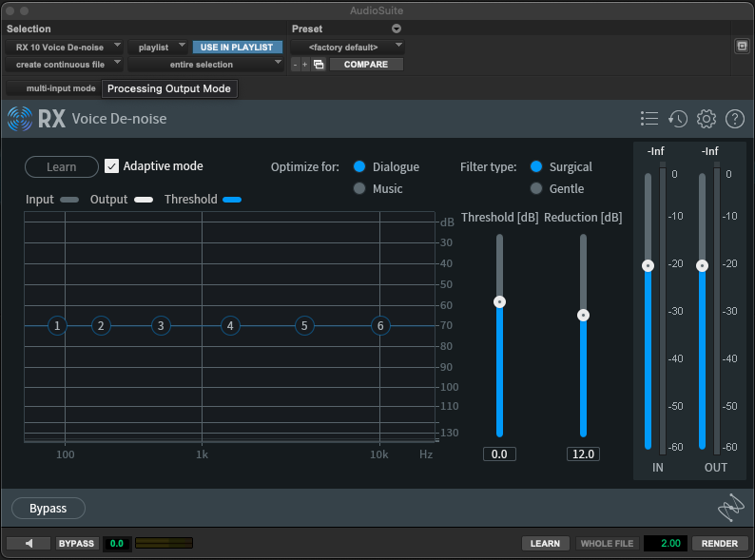Select Music optimization
The height and width of the screenshot is (560, 755).
coord(359,188)
